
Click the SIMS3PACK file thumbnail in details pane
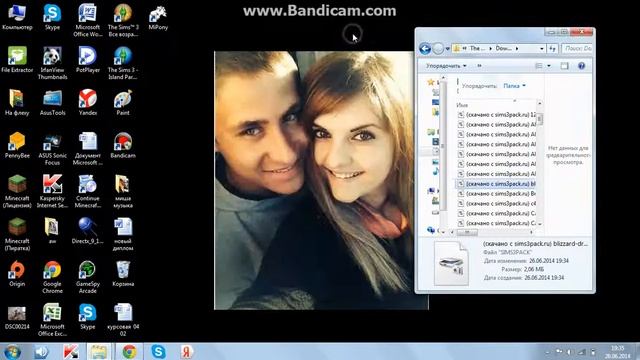click(x=451, y=263)
